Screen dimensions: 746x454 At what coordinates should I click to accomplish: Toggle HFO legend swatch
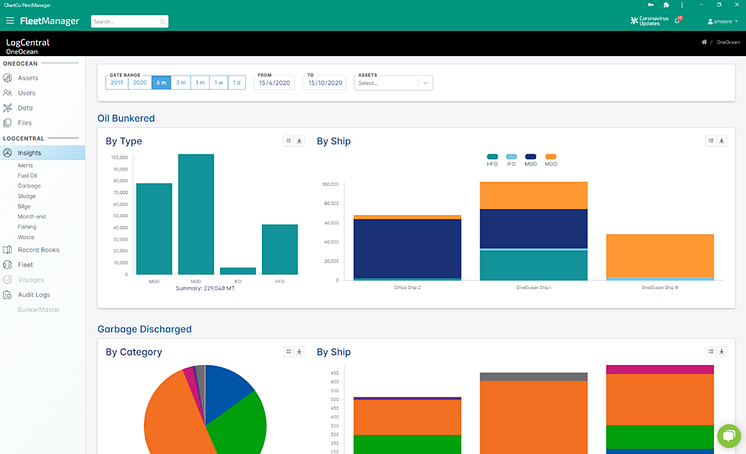[x=492, y=157]
